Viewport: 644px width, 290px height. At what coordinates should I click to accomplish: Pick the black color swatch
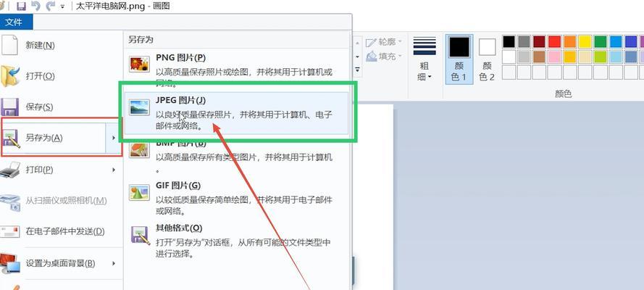point(509,42)
